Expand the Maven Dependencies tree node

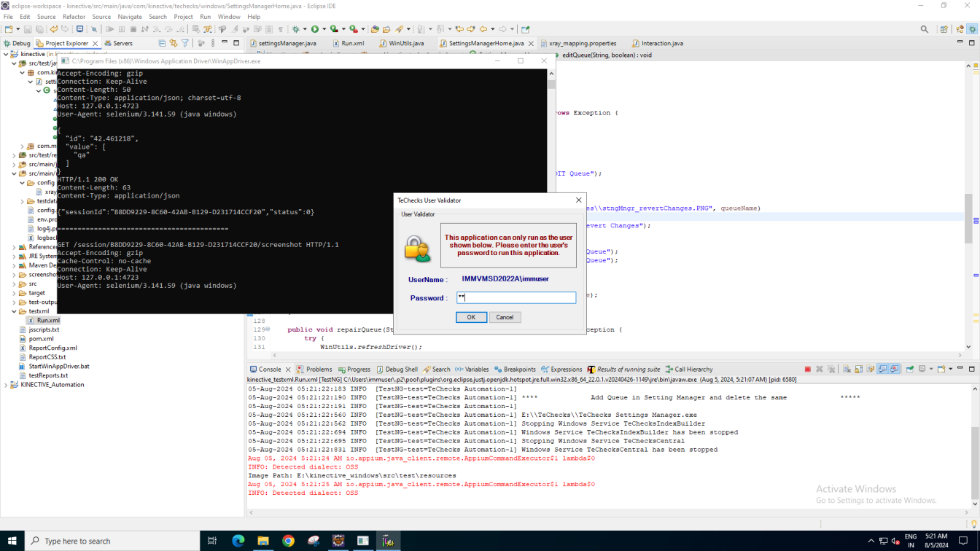tap(14, 265)
